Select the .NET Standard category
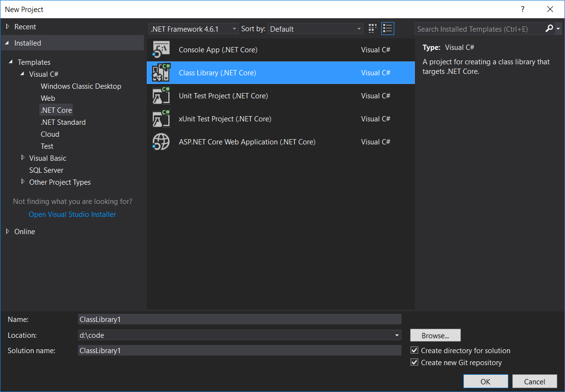 pos(63,122)
